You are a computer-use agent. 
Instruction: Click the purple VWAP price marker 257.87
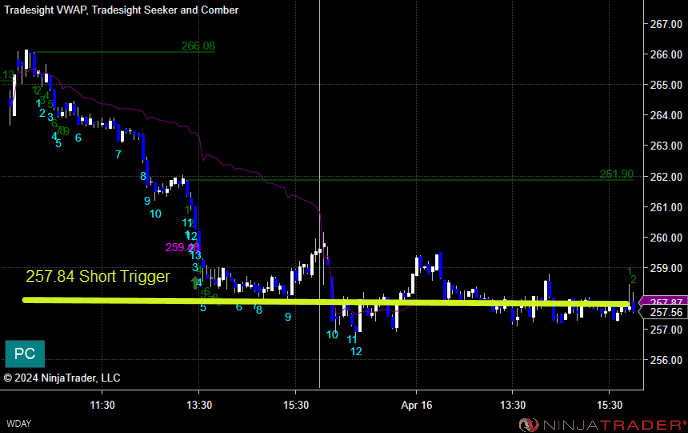coord(663,301)
